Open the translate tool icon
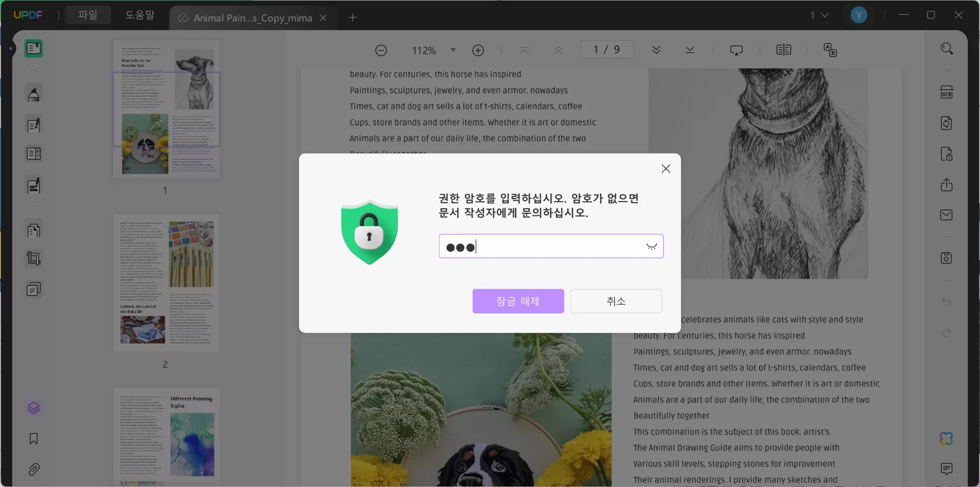 coord(830,50)
